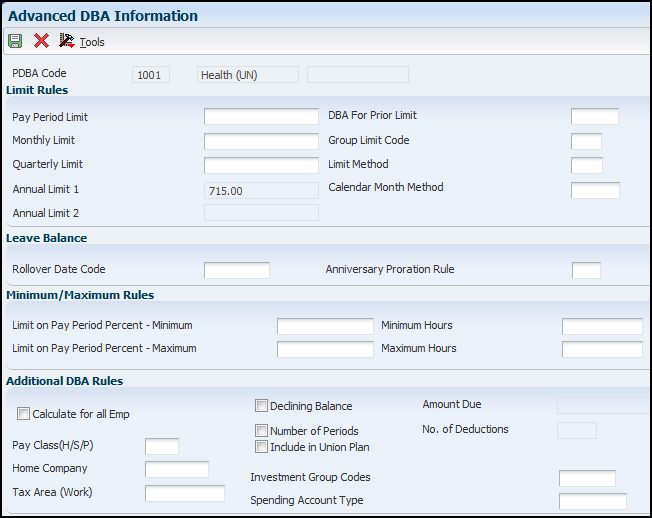Click the Investment Group Codes field
The width and height of the screenshot is (652, 518).
(x=587, y=479)
